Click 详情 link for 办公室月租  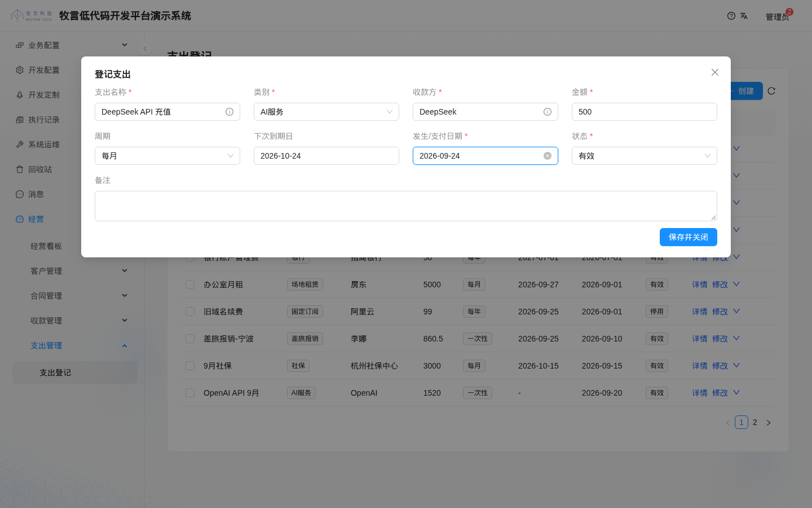click(700, 284)
